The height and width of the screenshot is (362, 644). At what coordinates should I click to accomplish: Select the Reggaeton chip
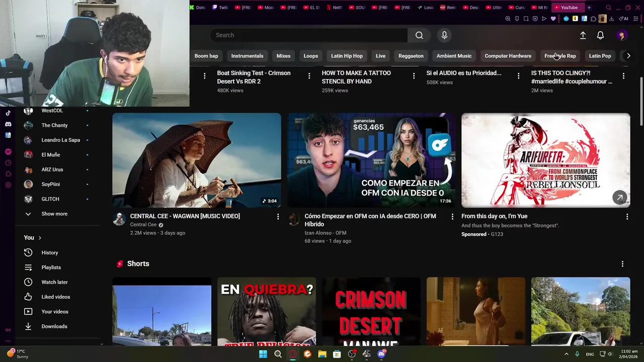411,56
